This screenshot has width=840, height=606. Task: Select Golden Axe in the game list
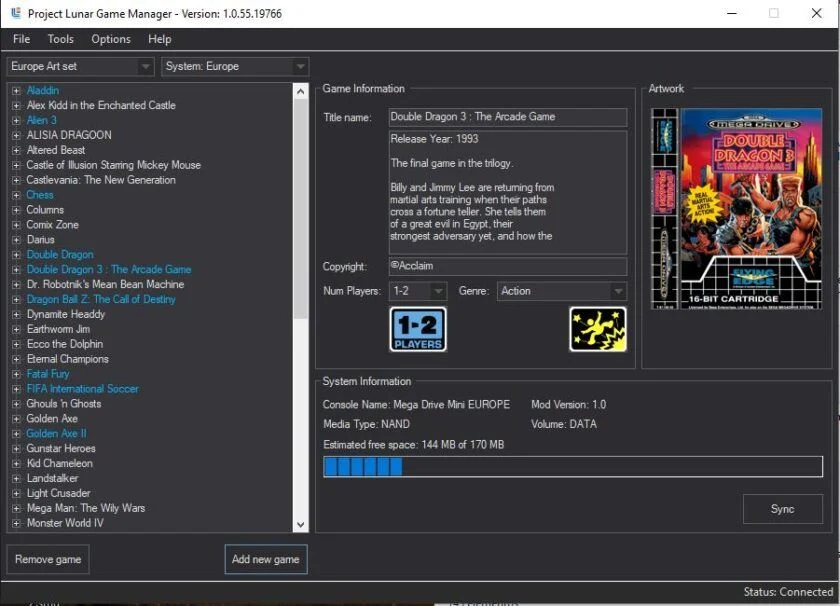[52, 418]
